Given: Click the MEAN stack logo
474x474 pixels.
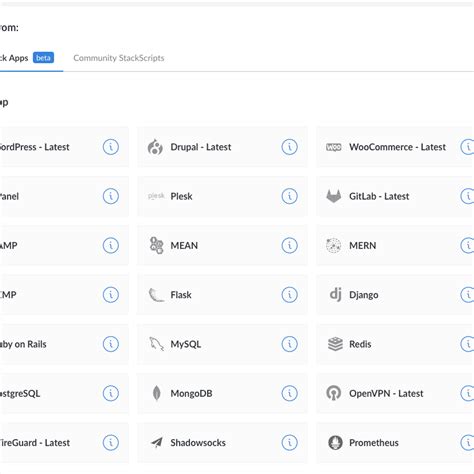Looking at the screenshot, I should coord(156,246).
